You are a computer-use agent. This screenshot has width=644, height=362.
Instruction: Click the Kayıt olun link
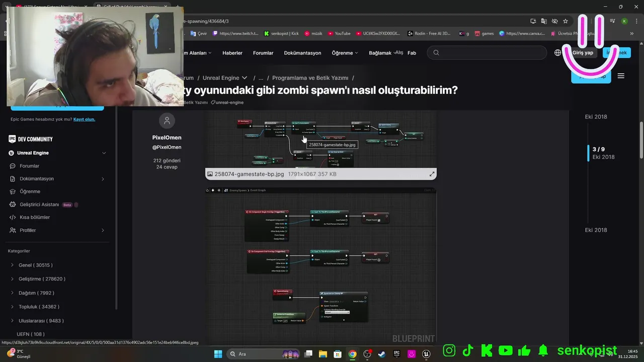coord(84,119)
